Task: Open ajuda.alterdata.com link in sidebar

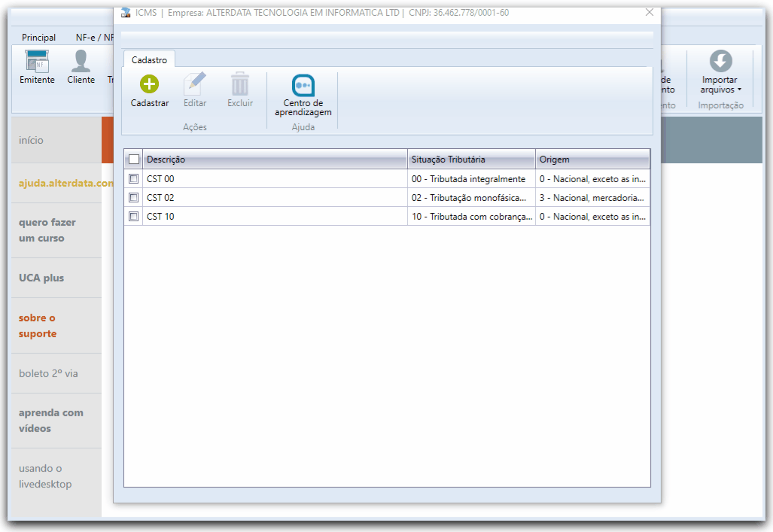Action: 65,183
